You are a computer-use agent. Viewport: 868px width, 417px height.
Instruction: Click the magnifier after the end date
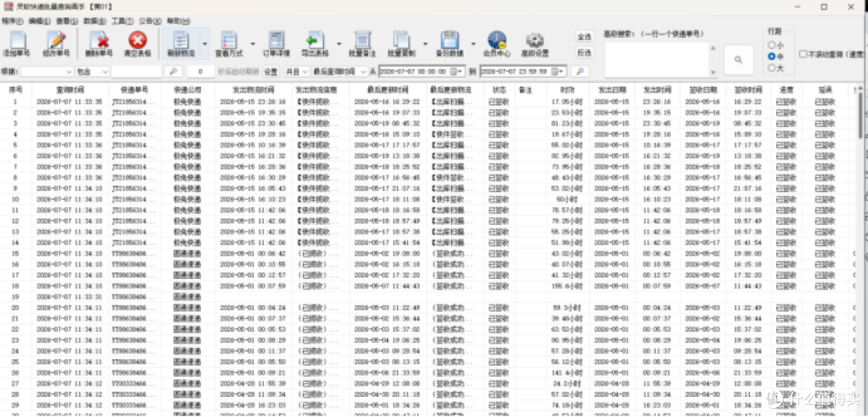[x=580, y=72]
